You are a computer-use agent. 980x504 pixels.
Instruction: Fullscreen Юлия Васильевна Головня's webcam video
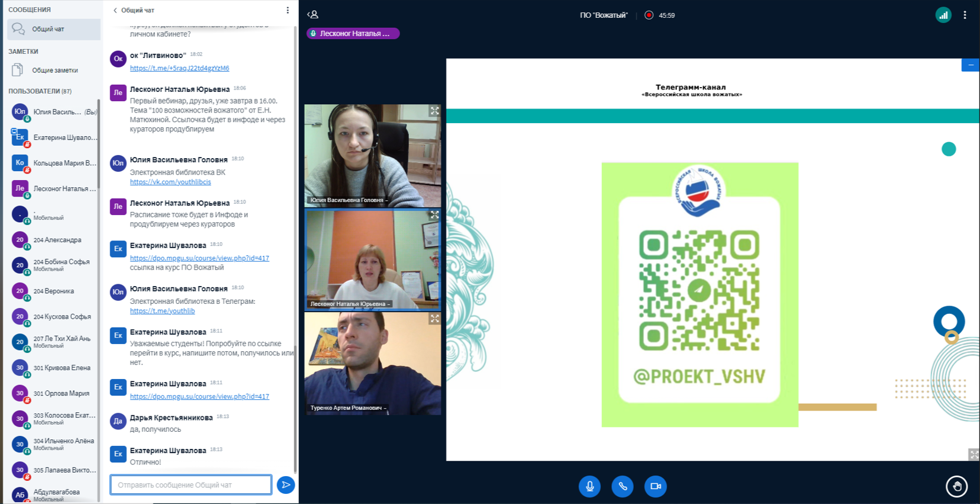point(434,111)
